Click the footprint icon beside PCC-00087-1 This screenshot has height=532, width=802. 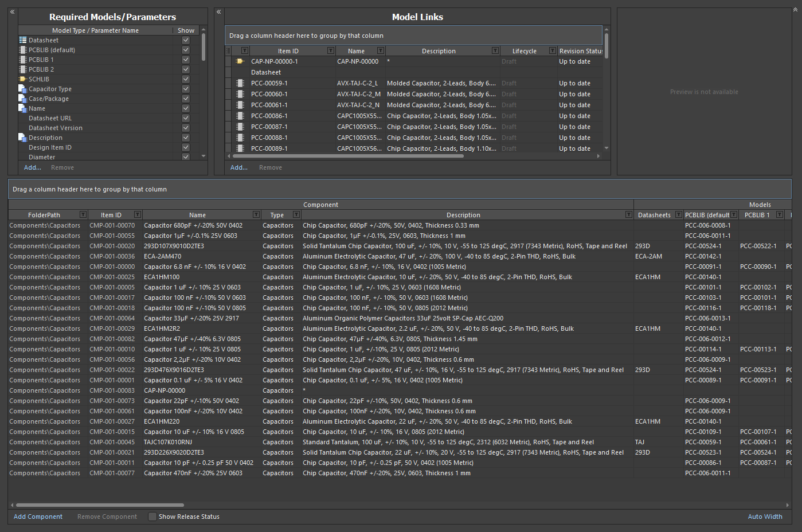pyautogui.click(x=240, y=127)
